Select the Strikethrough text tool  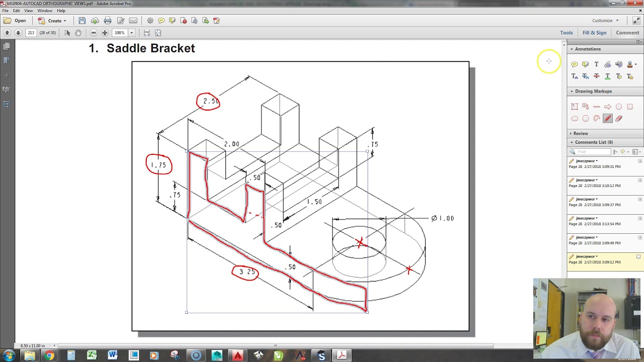[x=596, y=76]
